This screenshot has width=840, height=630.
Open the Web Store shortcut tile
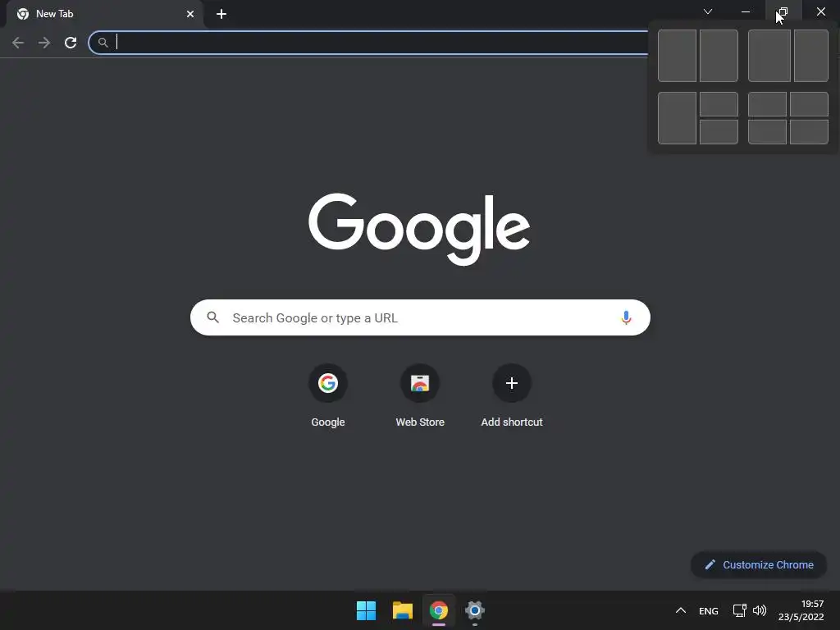click(420, 396)
